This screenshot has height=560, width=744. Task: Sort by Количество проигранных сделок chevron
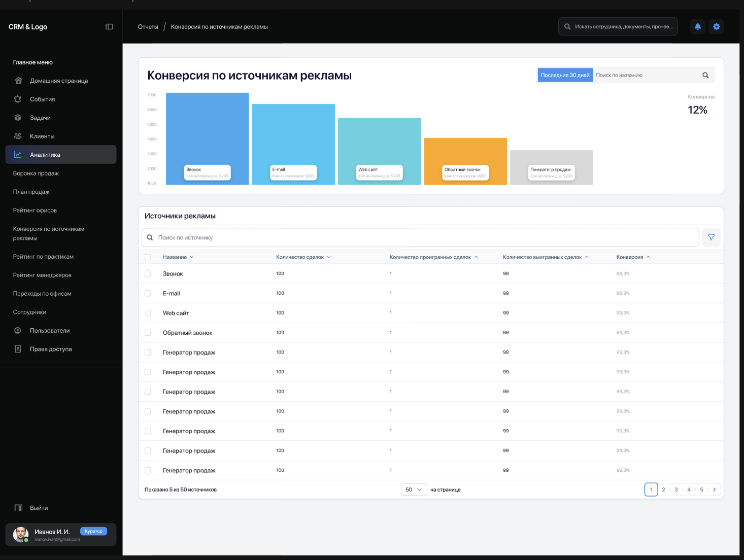pos(476,257)
